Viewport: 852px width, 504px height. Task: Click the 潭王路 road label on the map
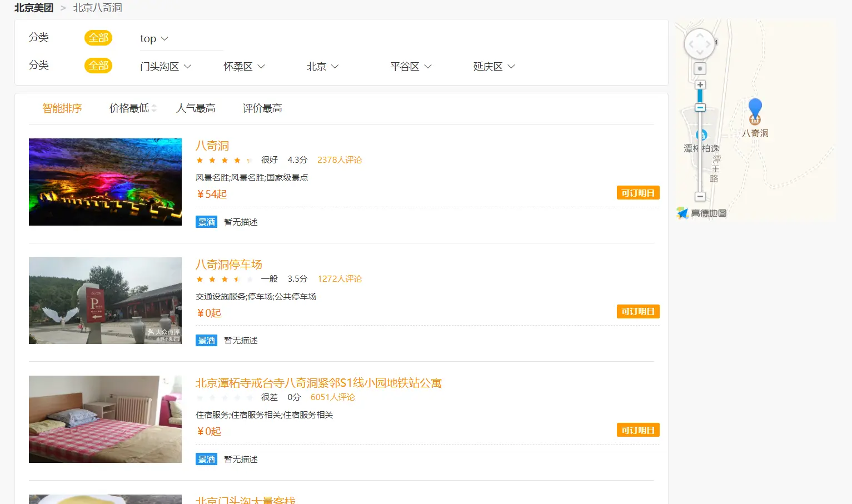point(715,169)
